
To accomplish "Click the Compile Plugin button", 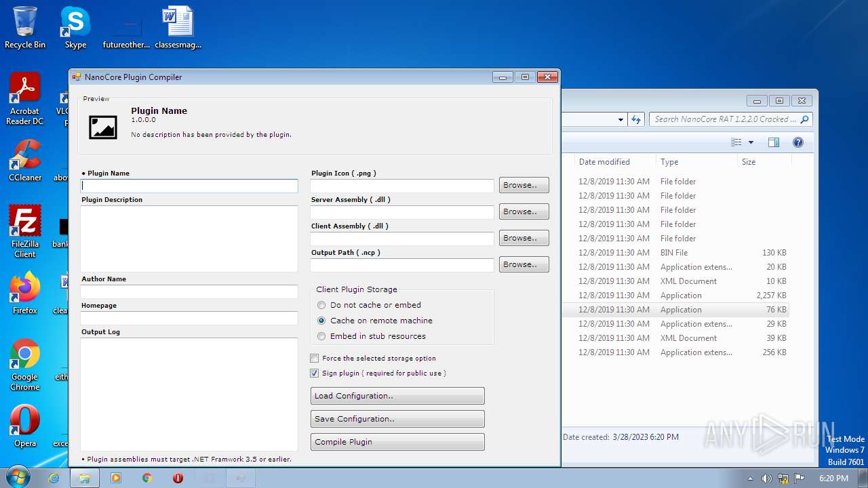I will click(x=397, y=442).
